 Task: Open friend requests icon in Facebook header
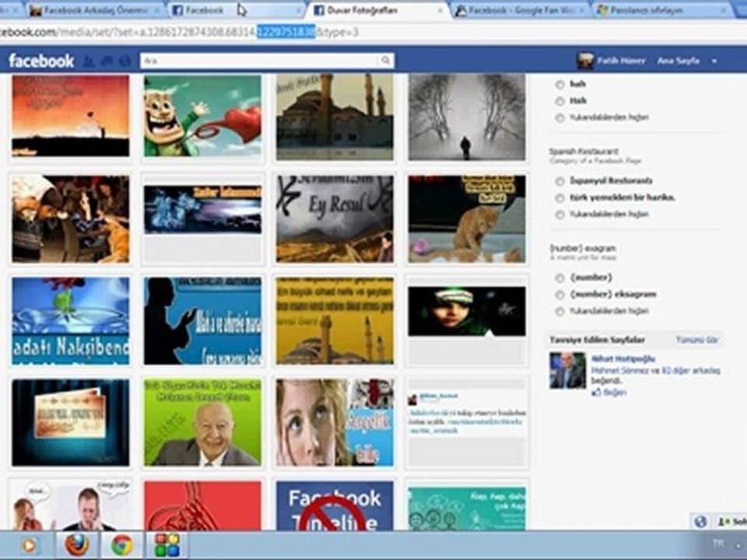pos(88,61)
